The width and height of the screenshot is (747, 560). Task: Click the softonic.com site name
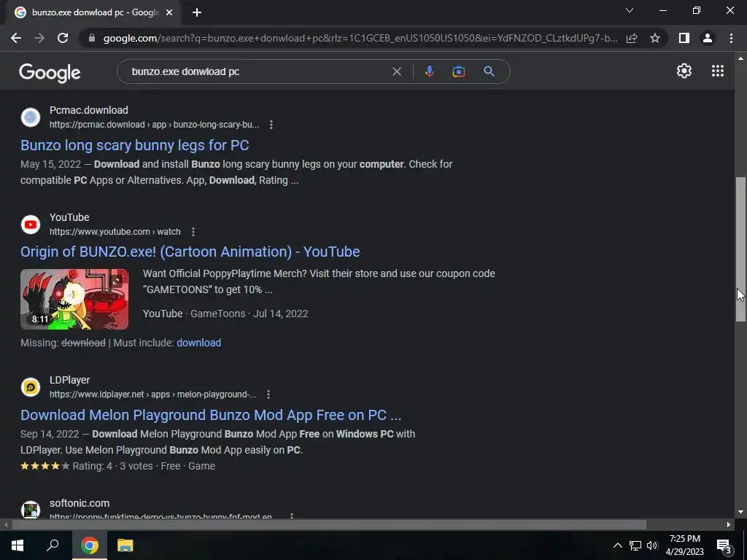(80, 503)
